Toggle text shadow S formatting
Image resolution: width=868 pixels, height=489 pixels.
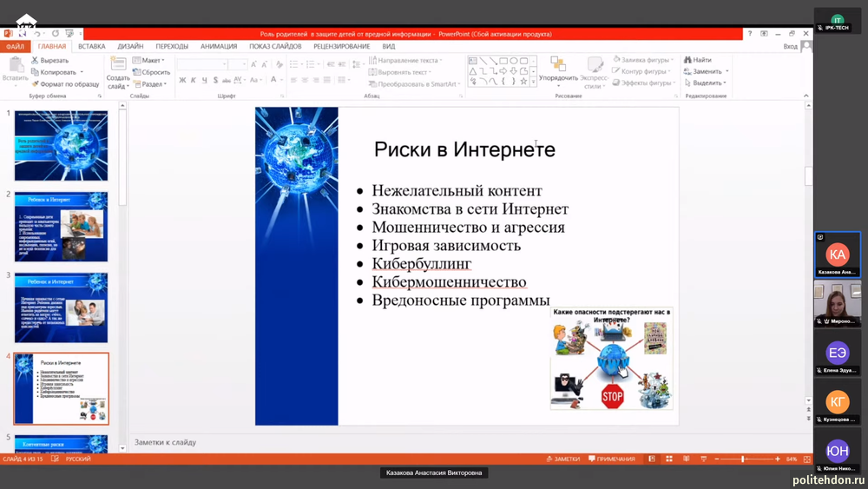pos(215,80)
